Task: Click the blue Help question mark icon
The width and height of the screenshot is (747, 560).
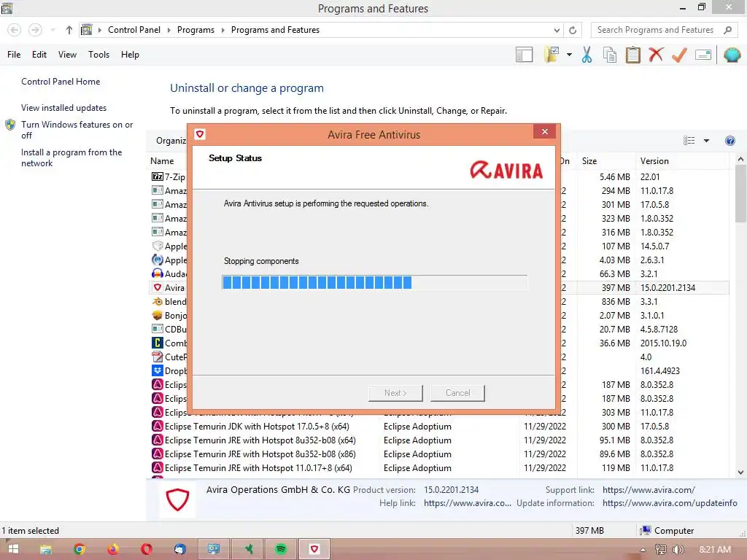Action: pos(729,141)
